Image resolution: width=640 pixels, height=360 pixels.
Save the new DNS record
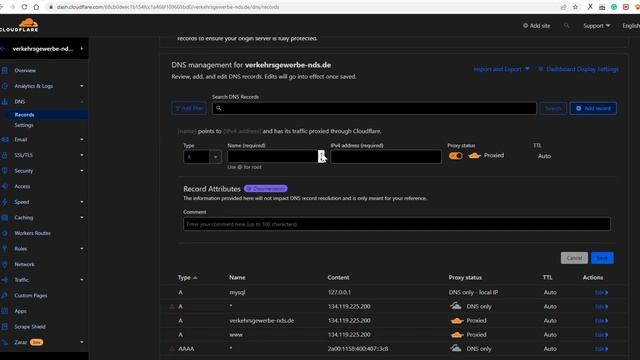[x=602, y=258]
